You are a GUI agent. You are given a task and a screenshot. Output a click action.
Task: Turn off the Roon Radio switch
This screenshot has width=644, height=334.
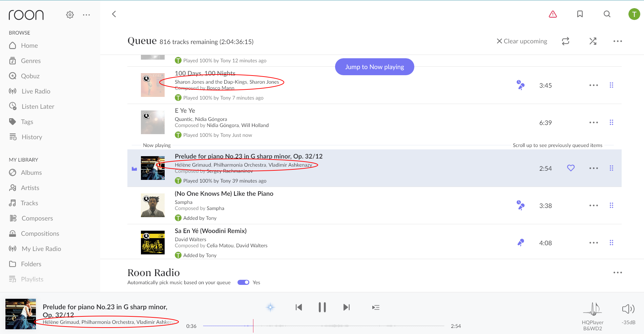(x=243, y=283)
